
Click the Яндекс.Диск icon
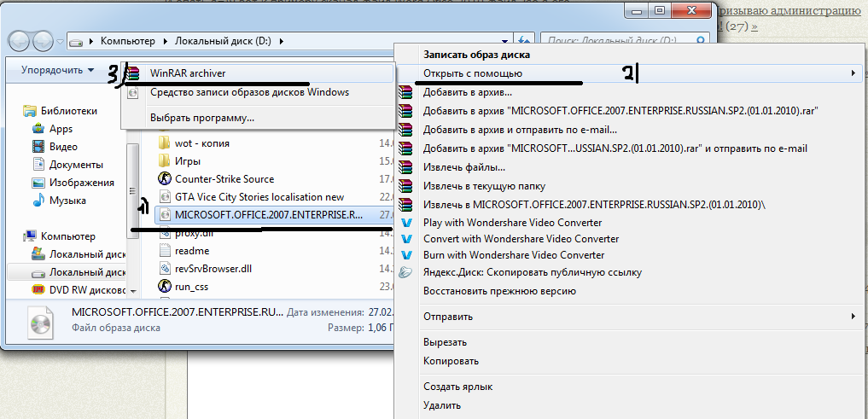pyautogui.click(x=406, y=271)
